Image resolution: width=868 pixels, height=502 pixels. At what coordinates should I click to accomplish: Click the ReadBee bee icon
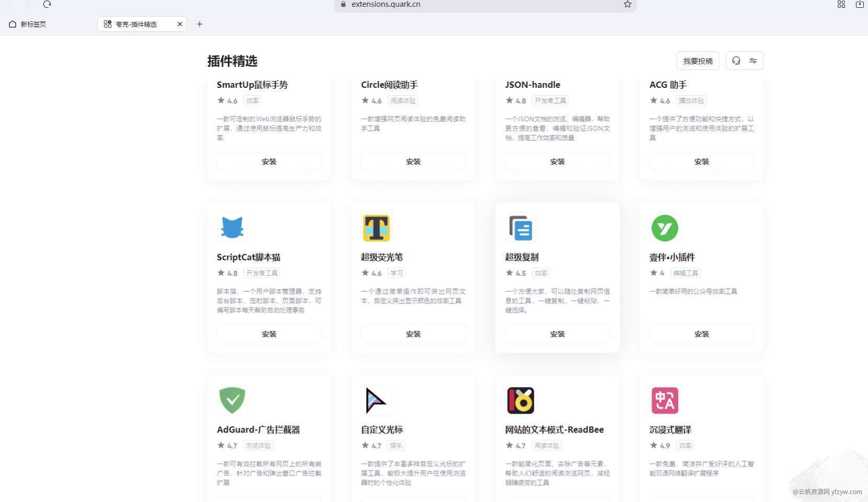point(520,401)
